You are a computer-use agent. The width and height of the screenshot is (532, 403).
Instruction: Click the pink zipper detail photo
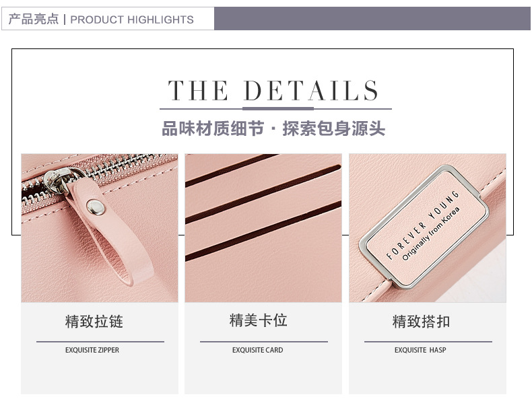[100, 228]
